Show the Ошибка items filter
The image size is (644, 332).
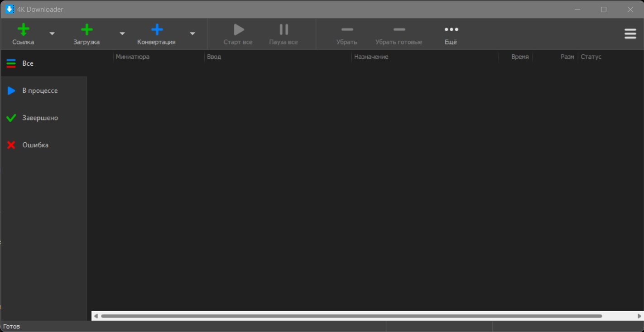pos(43,145)
